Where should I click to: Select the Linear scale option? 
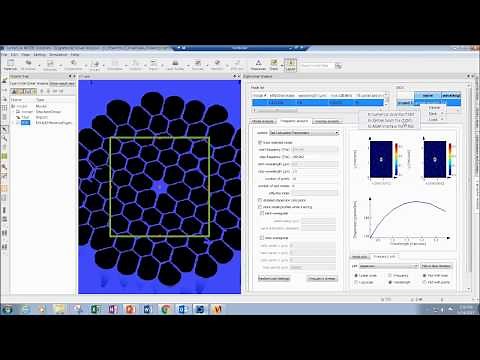coord(356,276)
